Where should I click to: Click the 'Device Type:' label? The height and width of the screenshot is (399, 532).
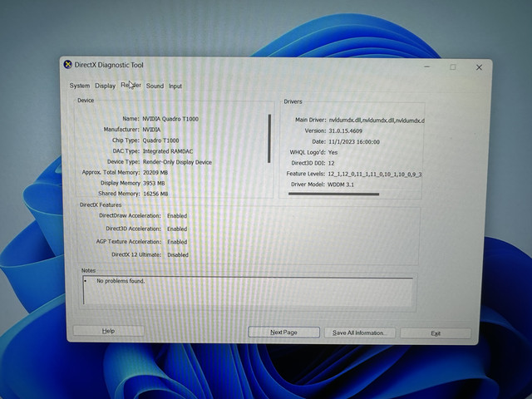(x=123, y=162)
